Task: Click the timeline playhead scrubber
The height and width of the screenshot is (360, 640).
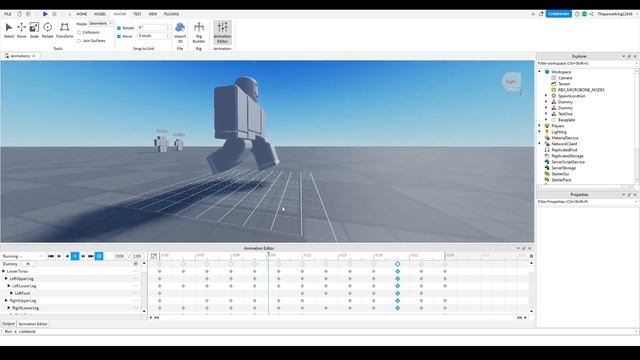Action: point(269,254)
